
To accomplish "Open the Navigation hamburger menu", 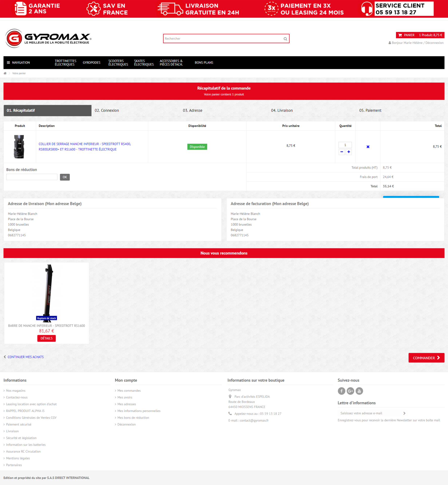I will tap(18, 63).
